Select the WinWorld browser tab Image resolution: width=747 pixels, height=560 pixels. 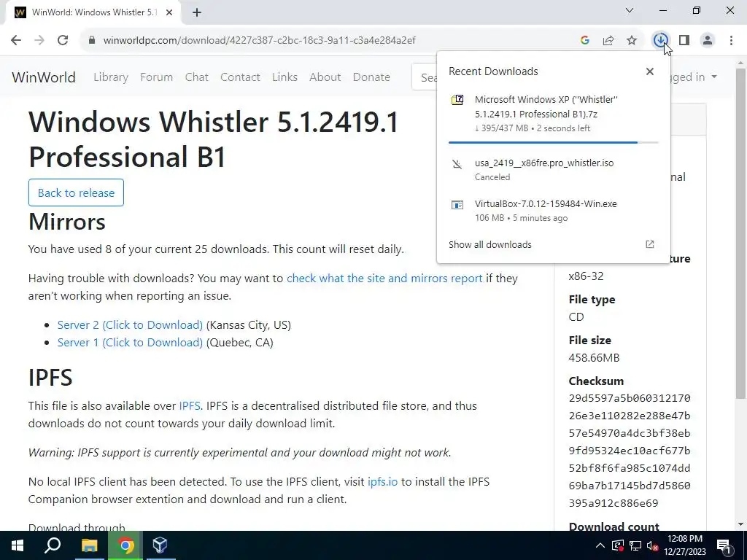click(x=93, y=12)
